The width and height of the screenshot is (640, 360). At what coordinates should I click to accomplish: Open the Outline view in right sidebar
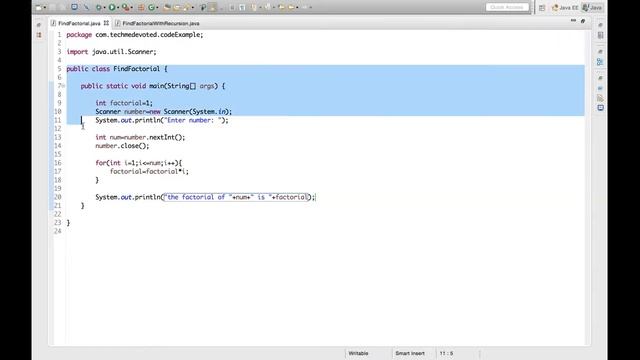[x=600, y=62]
